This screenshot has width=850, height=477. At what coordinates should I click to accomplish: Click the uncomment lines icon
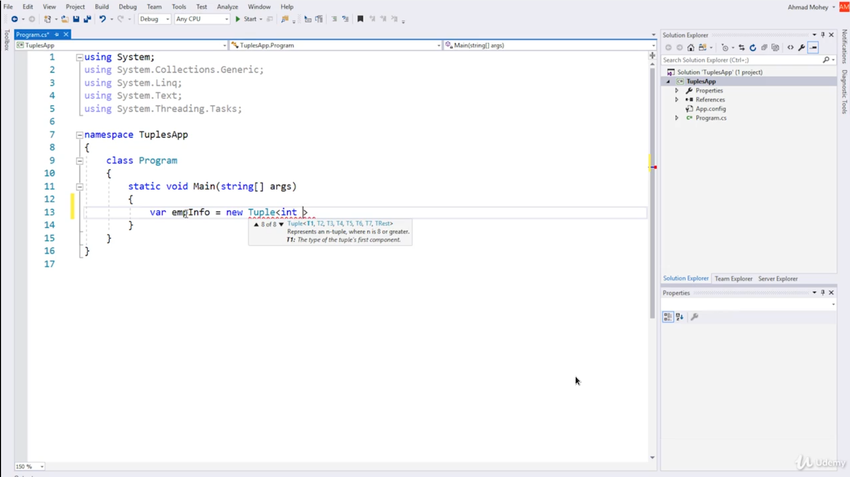(x=345, y=19)
